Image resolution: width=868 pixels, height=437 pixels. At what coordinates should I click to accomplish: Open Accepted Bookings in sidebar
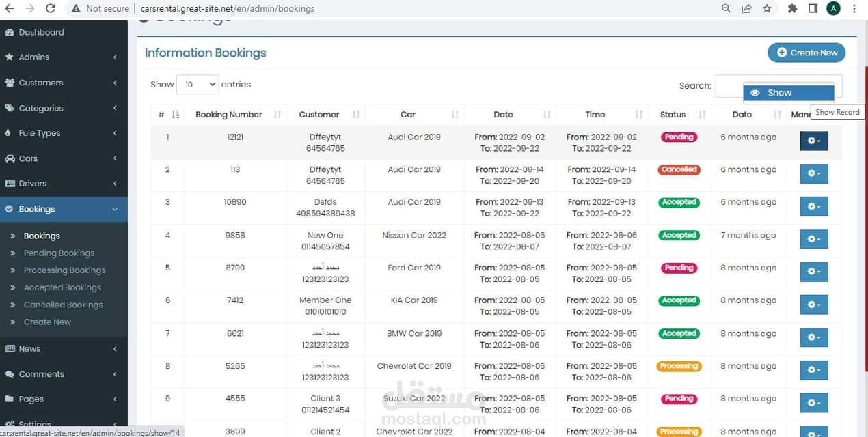point(62,287)
